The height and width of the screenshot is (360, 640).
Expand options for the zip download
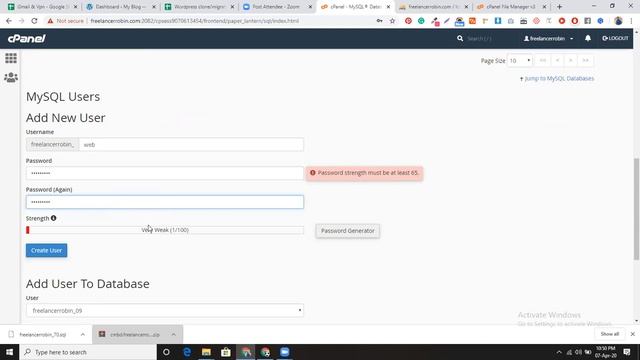tap(173, 335)
